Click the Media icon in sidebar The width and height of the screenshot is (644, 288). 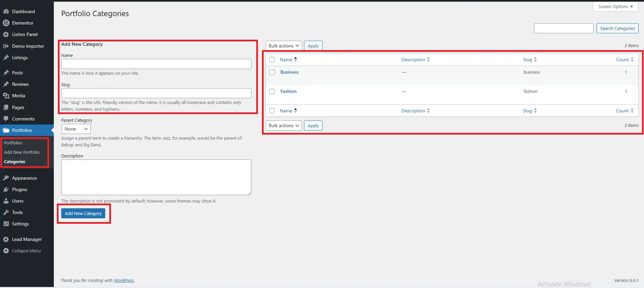pyautogui.click(x=6, y=96)
